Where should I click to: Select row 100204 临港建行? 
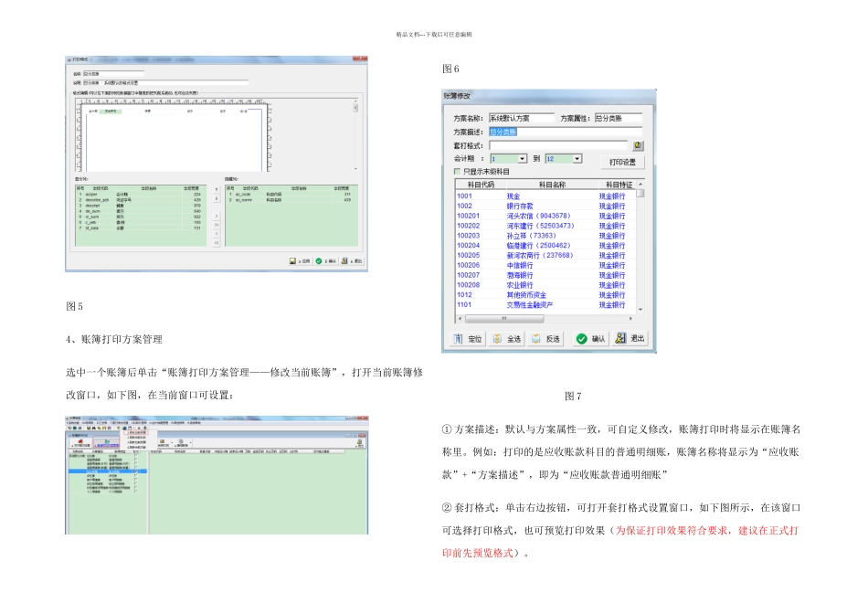tap(545, 246)
